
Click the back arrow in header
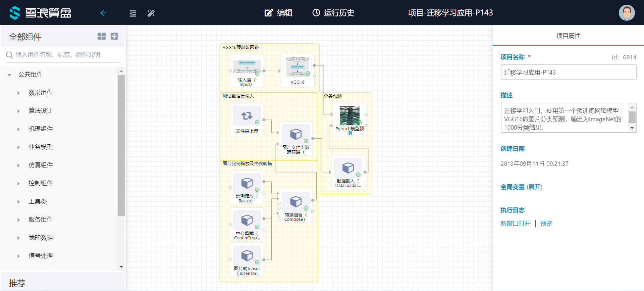pos(103,13)
